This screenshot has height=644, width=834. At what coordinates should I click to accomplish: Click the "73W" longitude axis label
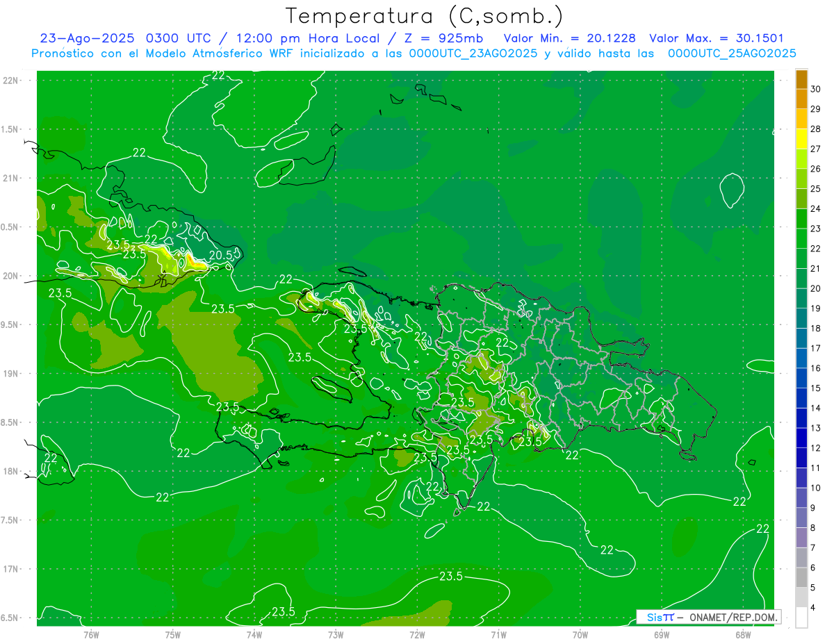[336, 634]
